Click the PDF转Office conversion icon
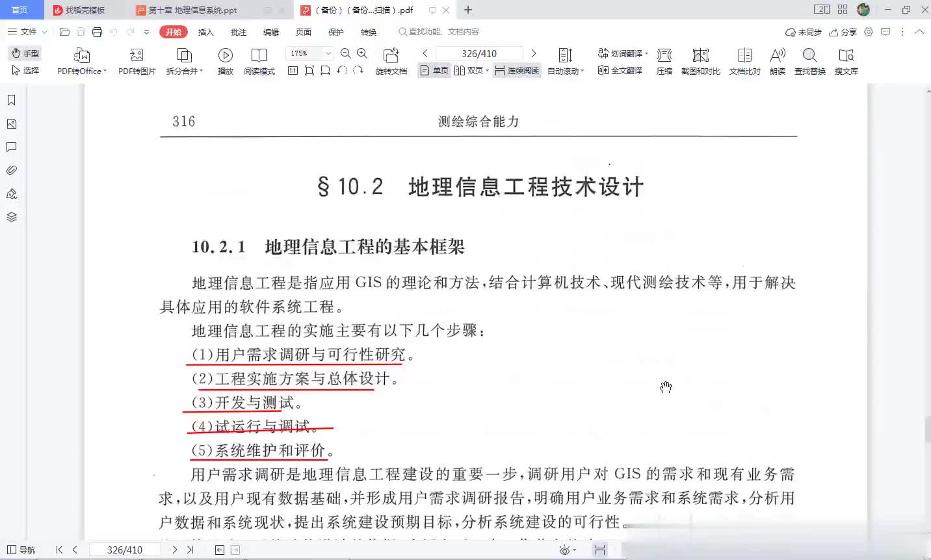This screenshot has width=931, height=560. point(81,56)
